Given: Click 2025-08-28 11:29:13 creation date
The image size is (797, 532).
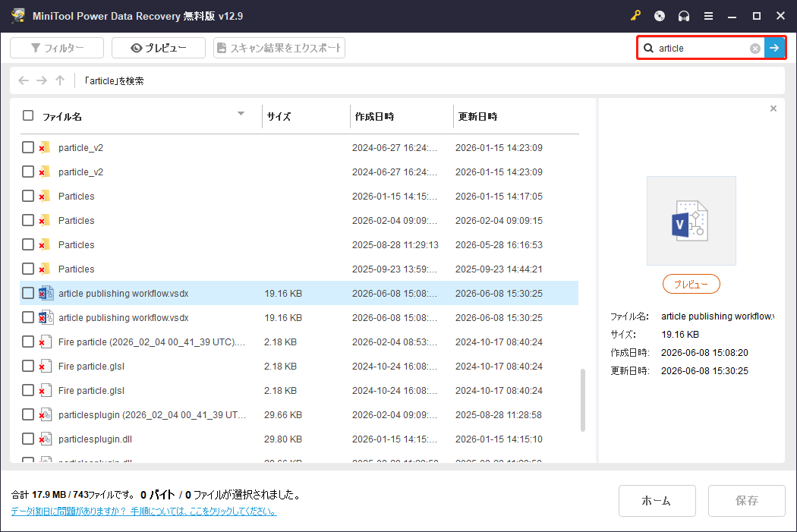Looking at the screenshot, I should (x=395, y=245).
